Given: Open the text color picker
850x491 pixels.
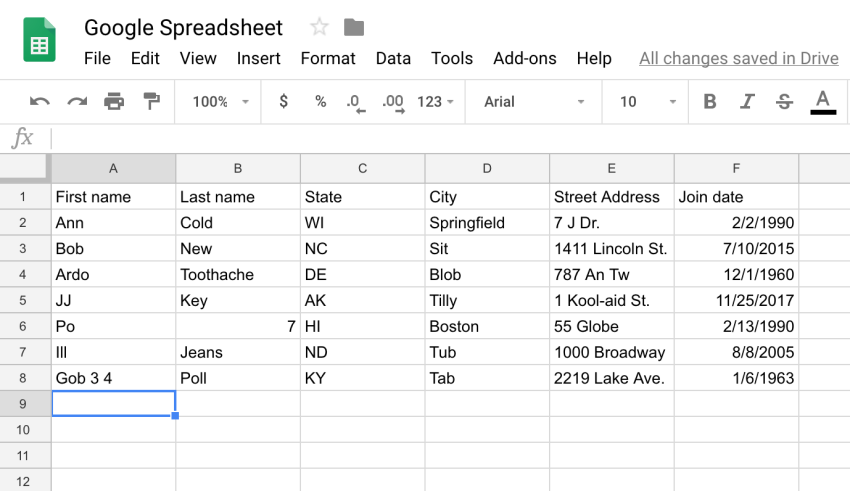Looking at the screenshot, I should point(823,101).
